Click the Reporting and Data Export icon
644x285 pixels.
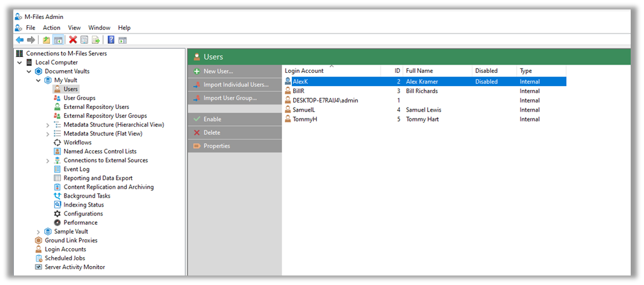pos(58,178)
